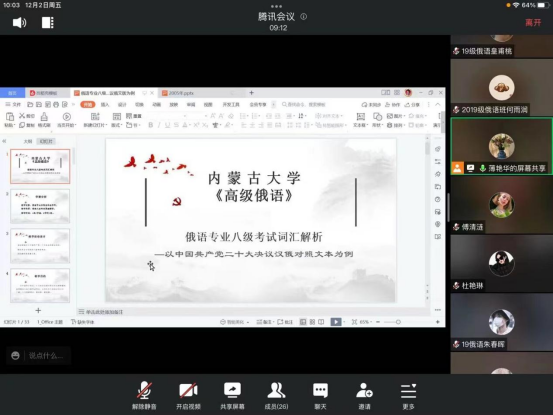Image resolution: width=553 pixels, height=415 pixels.
Task: Toggle strikethrough formatting
Action: (176, 125)
